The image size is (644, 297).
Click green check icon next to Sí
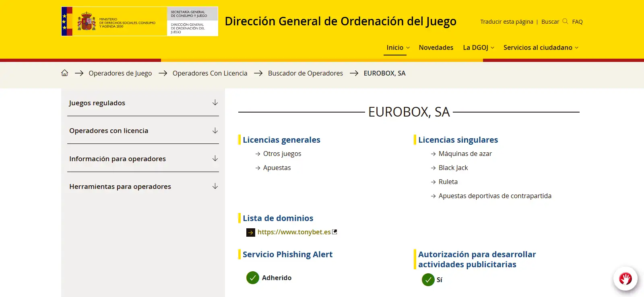tap(428, 280)
